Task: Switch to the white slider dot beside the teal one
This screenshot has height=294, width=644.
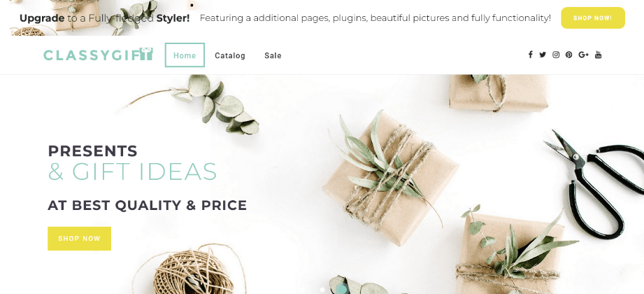Action: point(322,290)
